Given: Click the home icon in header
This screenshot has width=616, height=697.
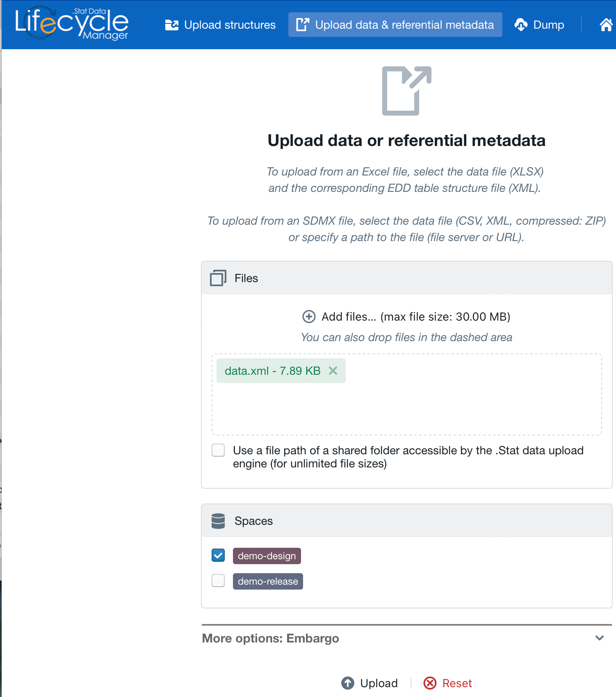Looking at the screenshot, I should 606,25.
